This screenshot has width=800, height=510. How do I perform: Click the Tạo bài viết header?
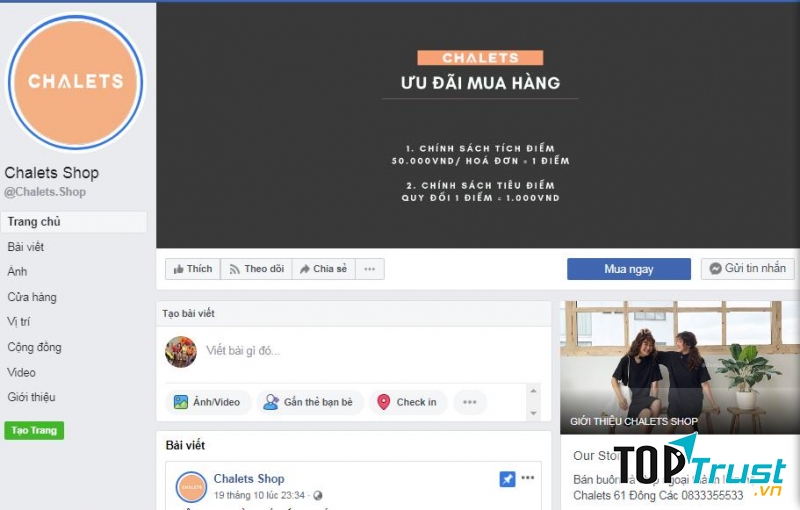click(188, 313)
